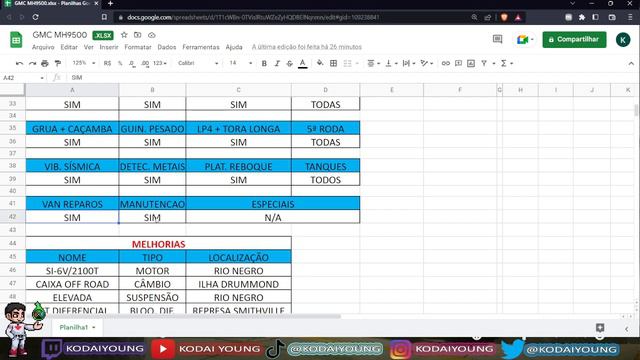Move document to folder icon
Image resolution: width=640 pixels, height=360 pixels.
point(138,35)
